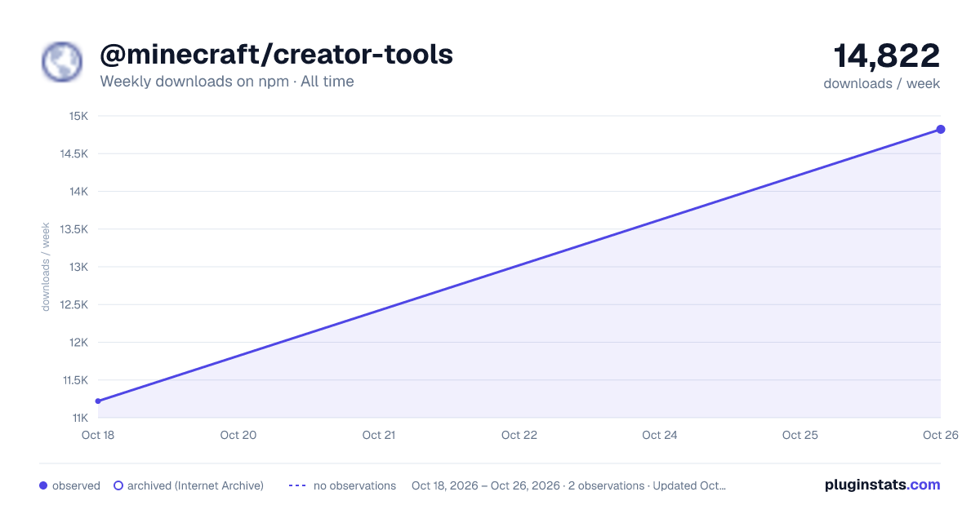This screenshot has width=980, height=514.
Task: Click the Oct 18 data point on chart
Action: pos(98,401)
